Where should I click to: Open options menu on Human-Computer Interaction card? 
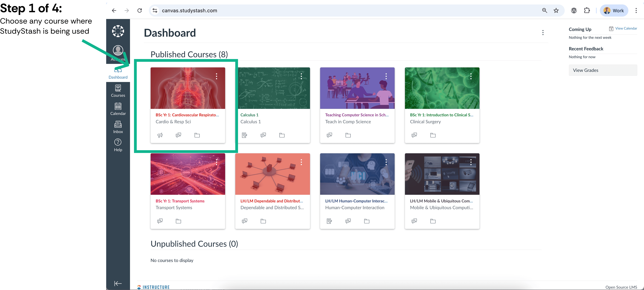click(386, 162)
